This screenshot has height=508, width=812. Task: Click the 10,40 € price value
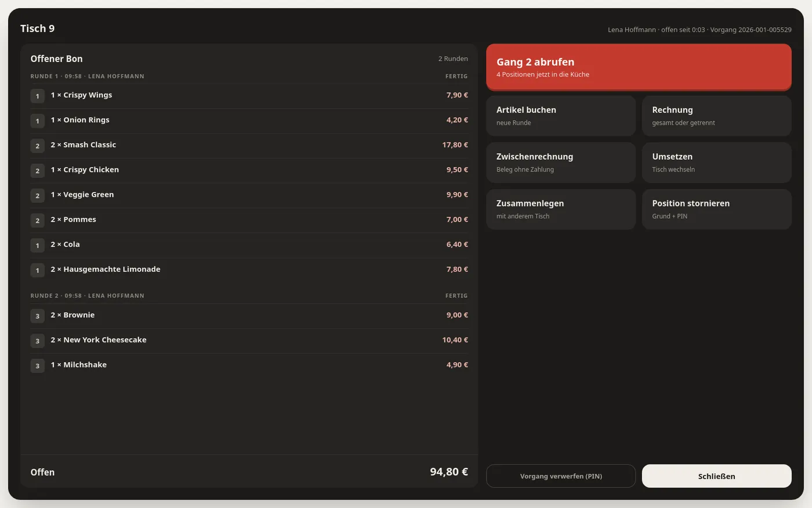coord(455,340)
